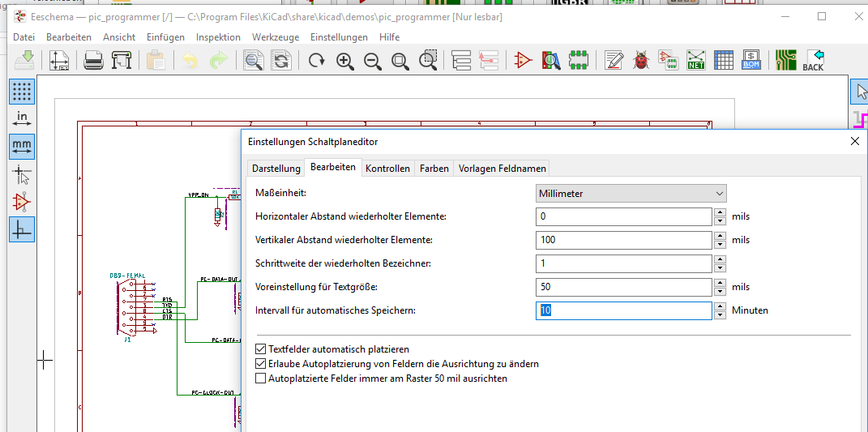868x432 pixels.
Task: Open the Find tool icon
Action: pos(254,60)
